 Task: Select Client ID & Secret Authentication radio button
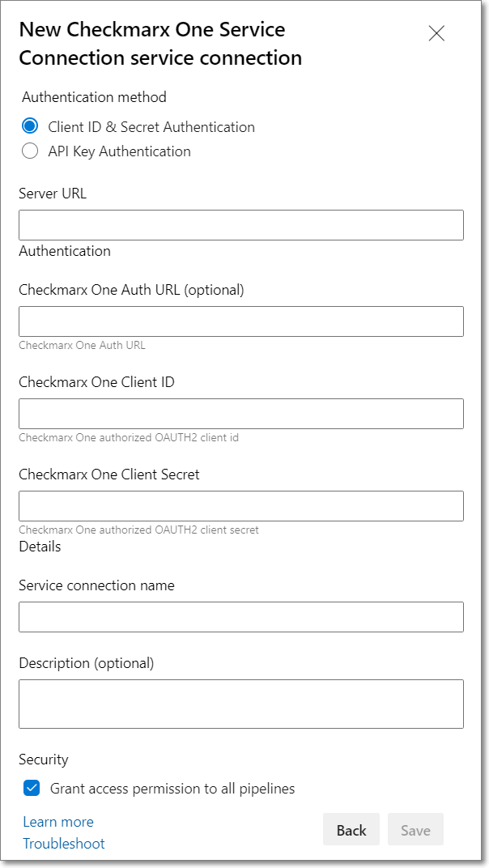30,126
